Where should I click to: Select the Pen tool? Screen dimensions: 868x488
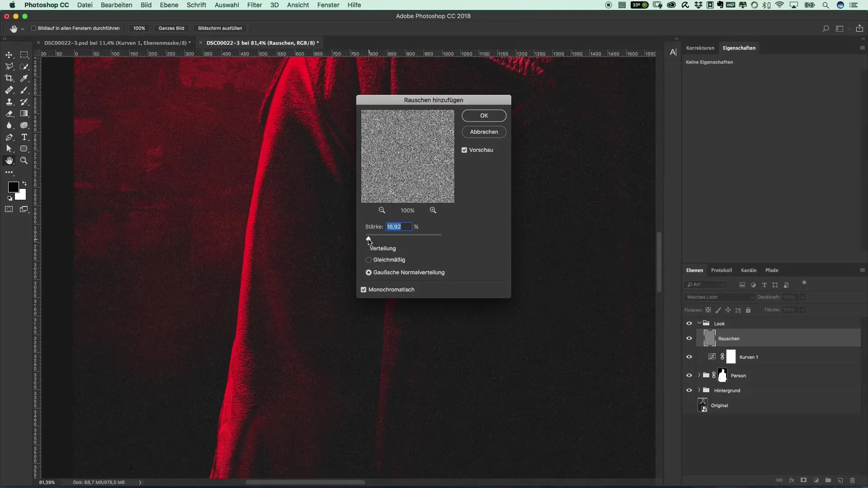click(x=9, y=137)
